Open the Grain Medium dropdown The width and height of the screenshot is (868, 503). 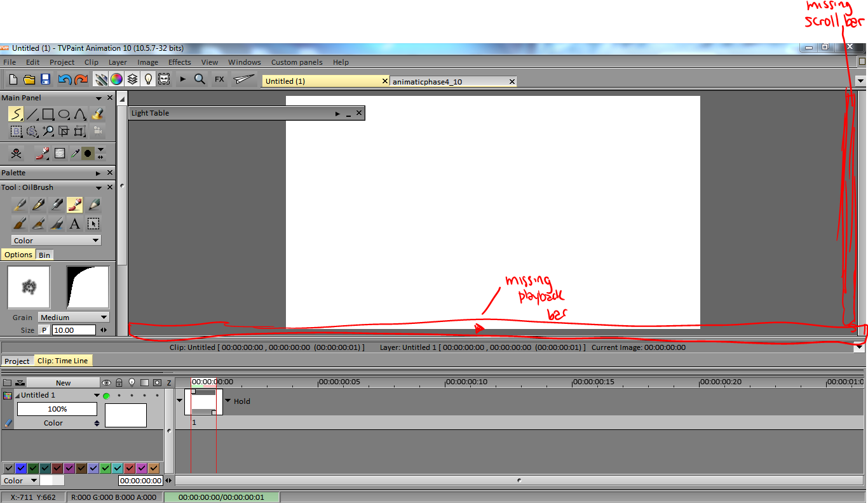pos(74,317)
